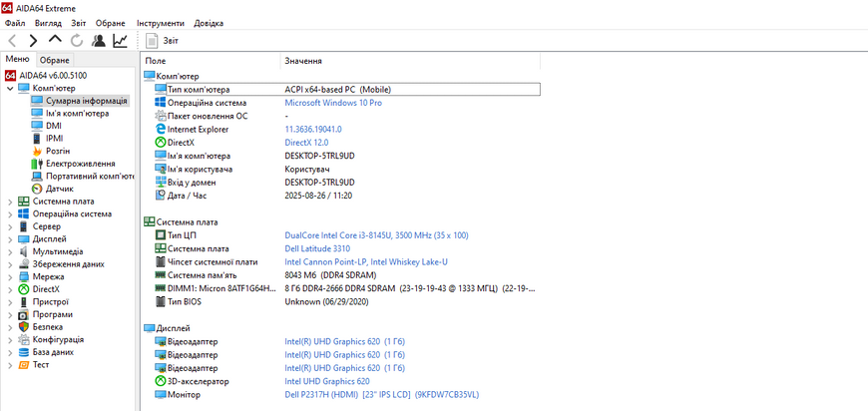Open Портативний комп'ютер tree item

90,177
